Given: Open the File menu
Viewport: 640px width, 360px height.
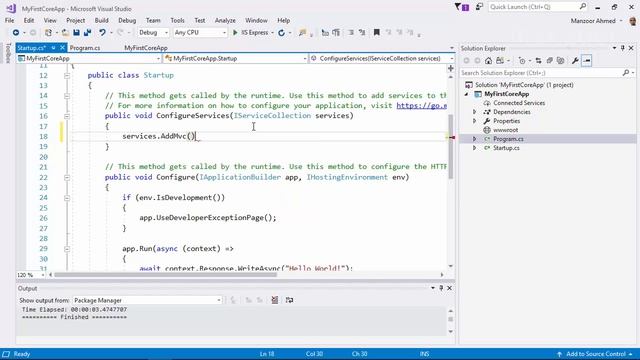Looking at the screenshot, I should (9, 20).
